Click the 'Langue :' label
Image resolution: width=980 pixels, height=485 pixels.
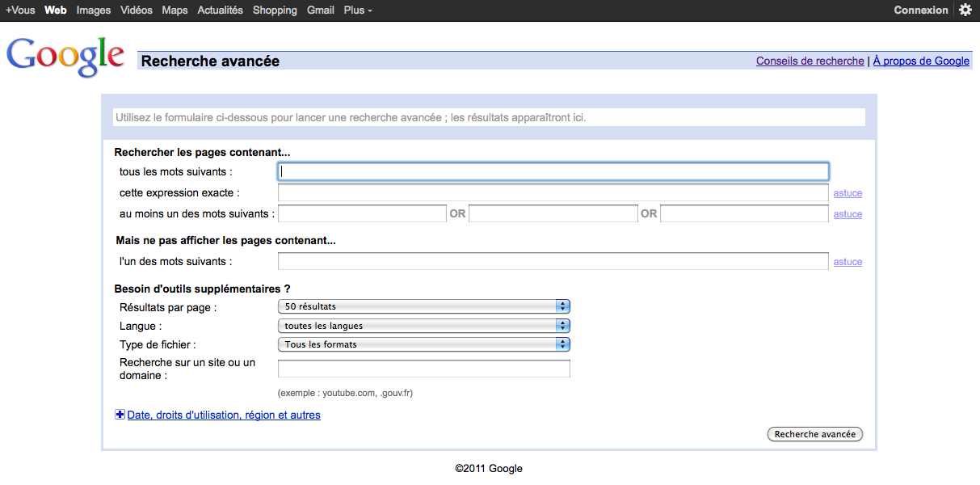(x=141, y=326)
